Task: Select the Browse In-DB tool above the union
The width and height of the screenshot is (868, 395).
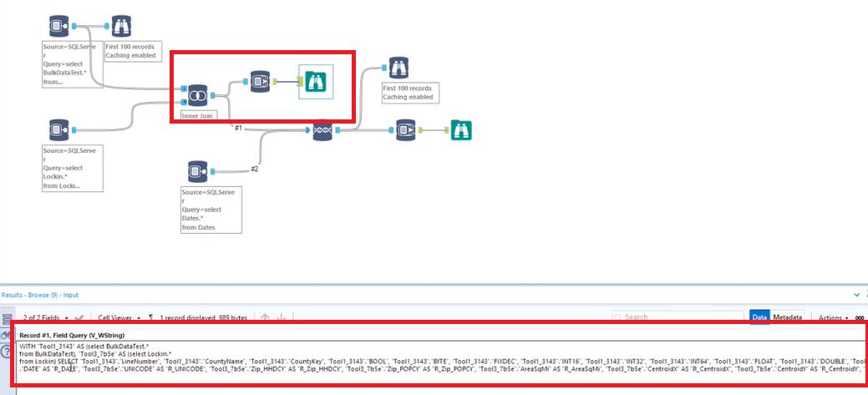Action: 396,68
